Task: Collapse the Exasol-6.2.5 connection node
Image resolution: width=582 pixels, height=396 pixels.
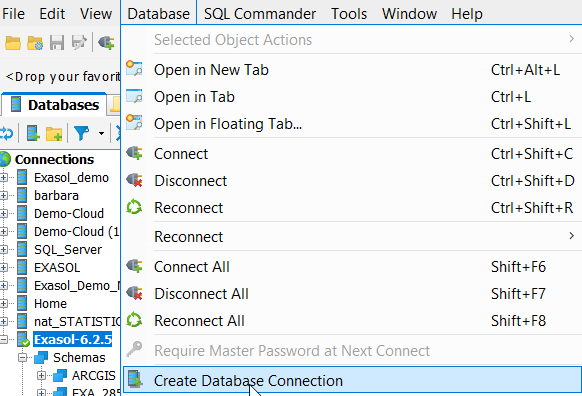Action: [3, 340]
